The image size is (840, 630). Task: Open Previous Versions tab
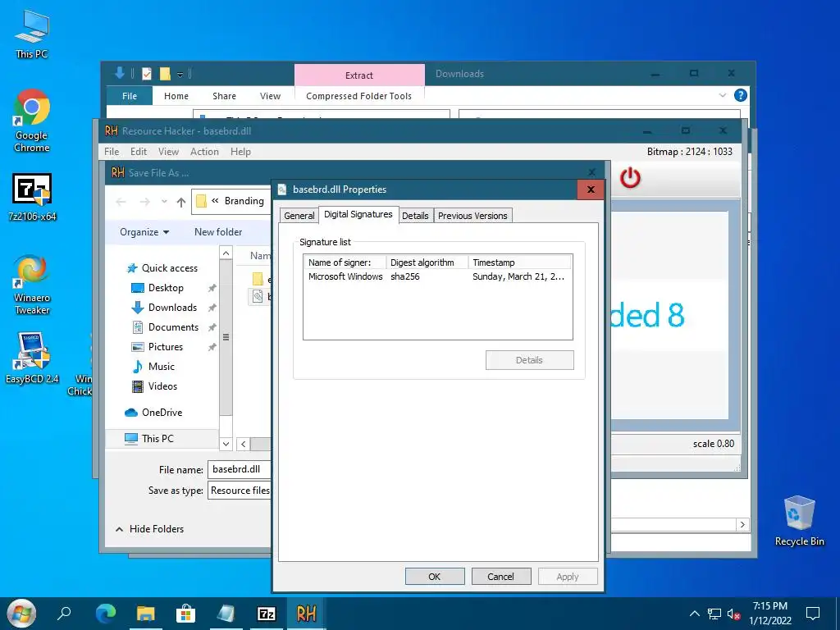(x=472, y=216)
